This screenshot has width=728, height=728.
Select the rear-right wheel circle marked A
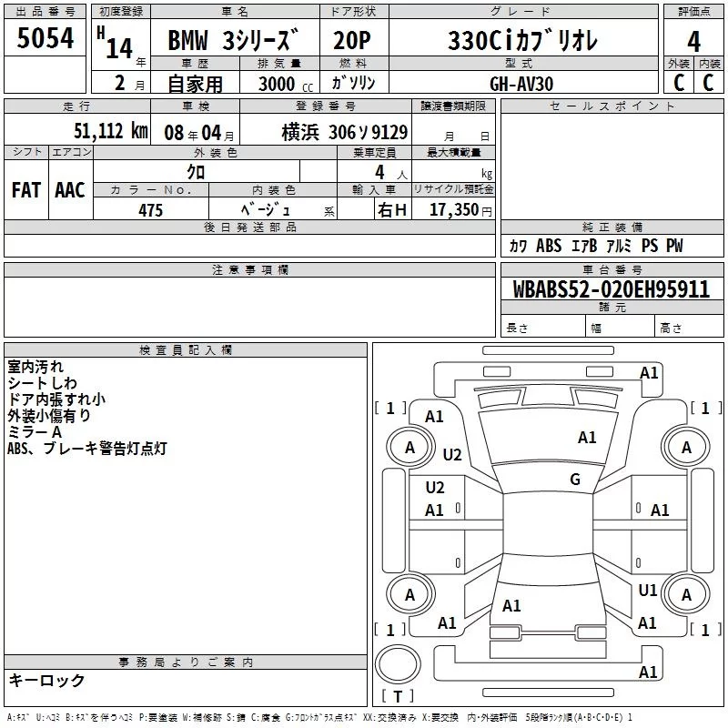coord(686,594)
